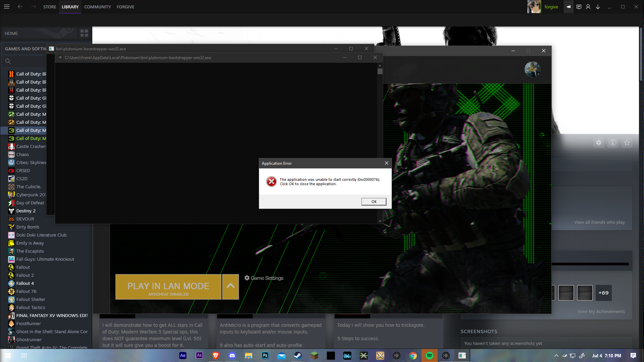
Task: Open Photoshop from the taskbar
Action: click(265, 356)
